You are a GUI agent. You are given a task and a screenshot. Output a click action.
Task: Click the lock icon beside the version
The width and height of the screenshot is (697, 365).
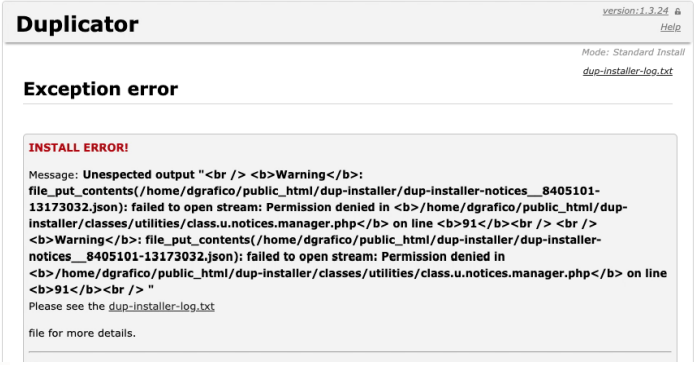[x=677, y=12]
